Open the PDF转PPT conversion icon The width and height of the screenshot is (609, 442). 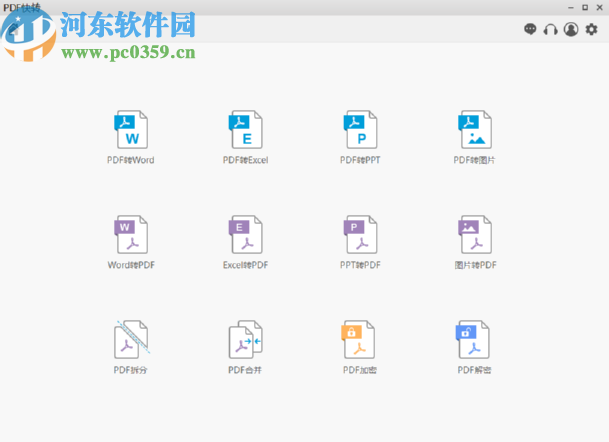[x=360, y=130]
